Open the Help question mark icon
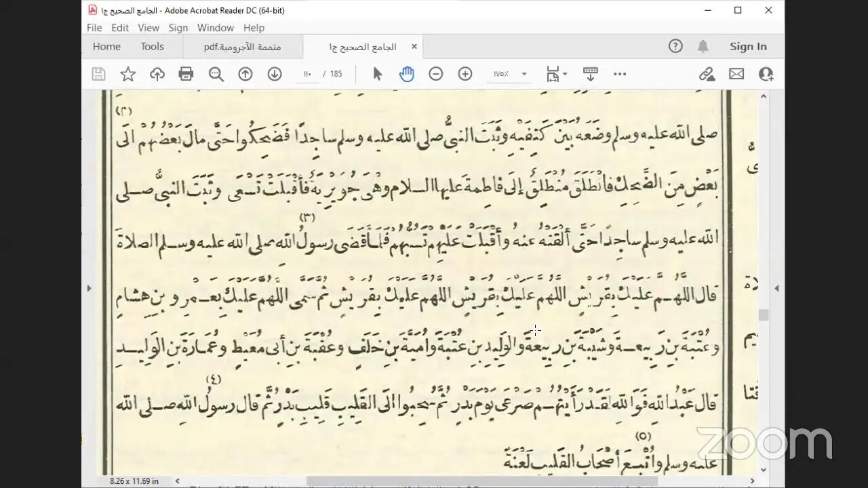868x488 pixels. pyautogui.click(x=675, y=46)
